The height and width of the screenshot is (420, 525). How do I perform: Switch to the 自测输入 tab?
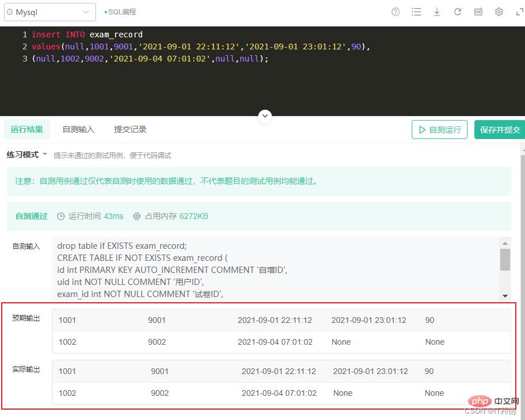pos(78,130)
